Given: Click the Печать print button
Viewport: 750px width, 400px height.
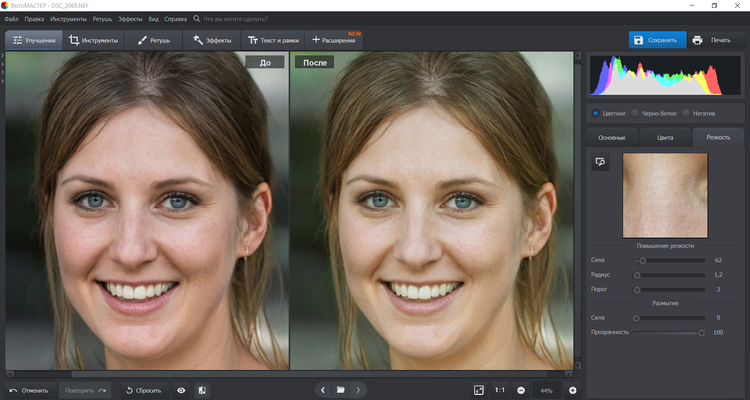Looking at the screenshot, I should pos(711,40).
